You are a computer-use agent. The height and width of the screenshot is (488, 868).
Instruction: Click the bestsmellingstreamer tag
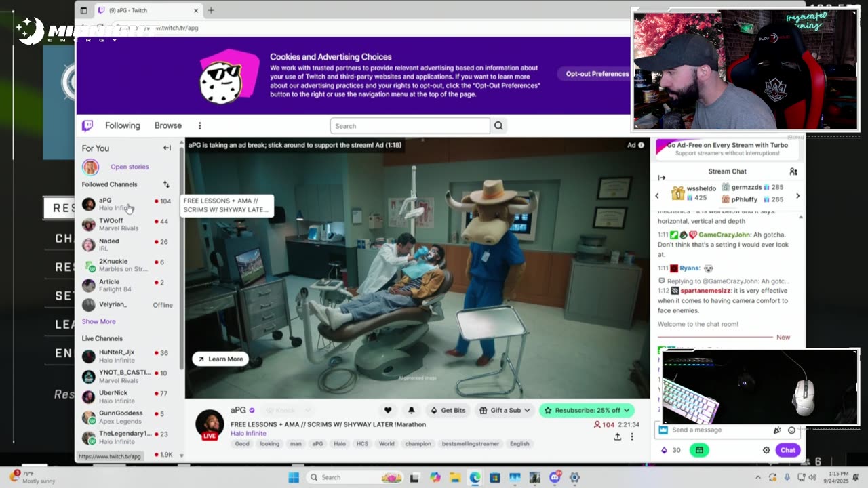click(470, 444)
